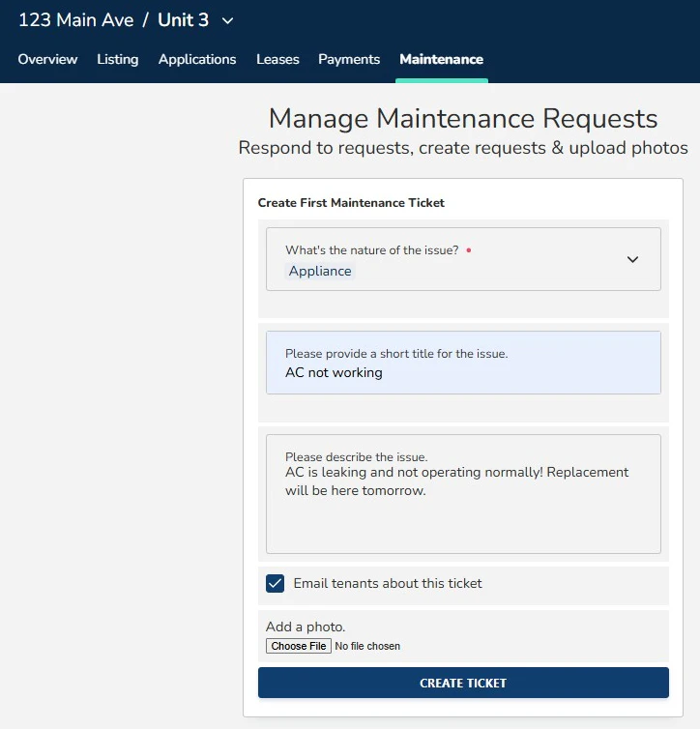The height and width of the screenshot is (729, 700).
Task: Expand the nature of the issue dropdown arrow
Action: [632, 259]
